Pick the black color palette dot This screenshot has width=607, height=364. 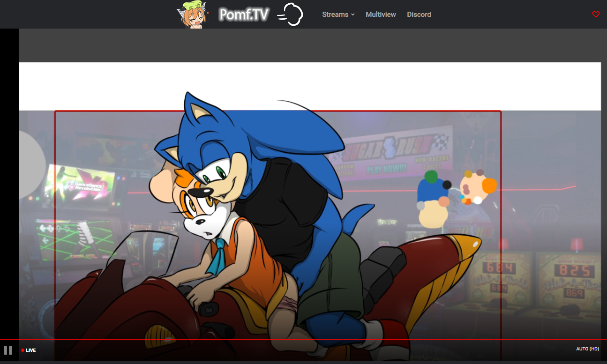pyautogui.click(x=447, y=185)
